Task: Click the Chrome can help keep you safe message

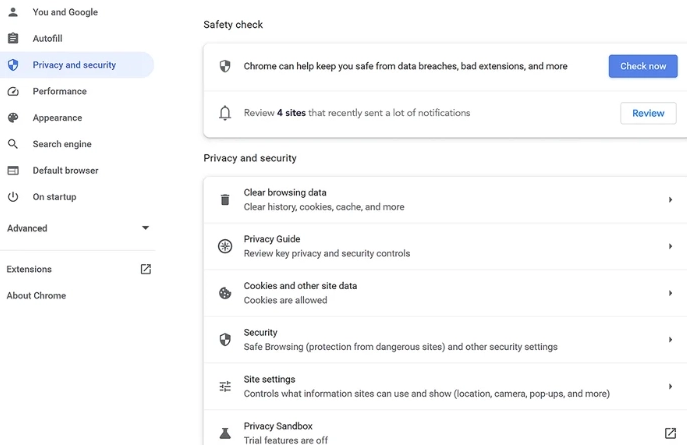Action: (x=405, y=66)
